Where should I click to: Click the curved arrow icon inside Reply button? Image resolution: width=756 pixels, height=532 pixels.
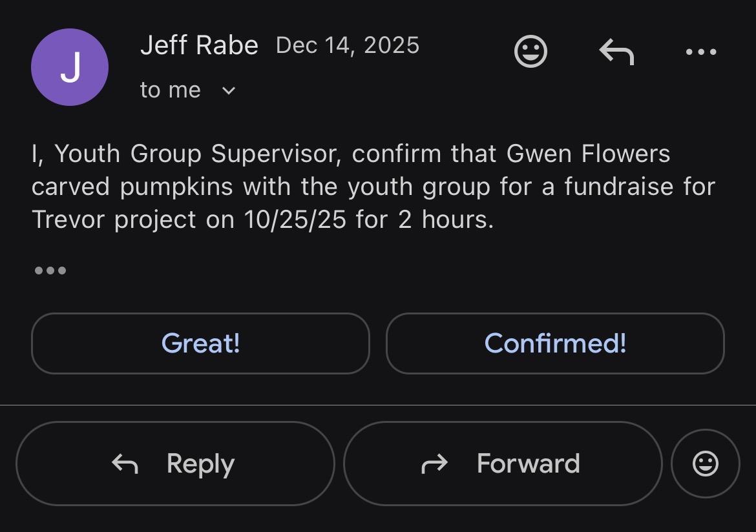pos(125,464)
